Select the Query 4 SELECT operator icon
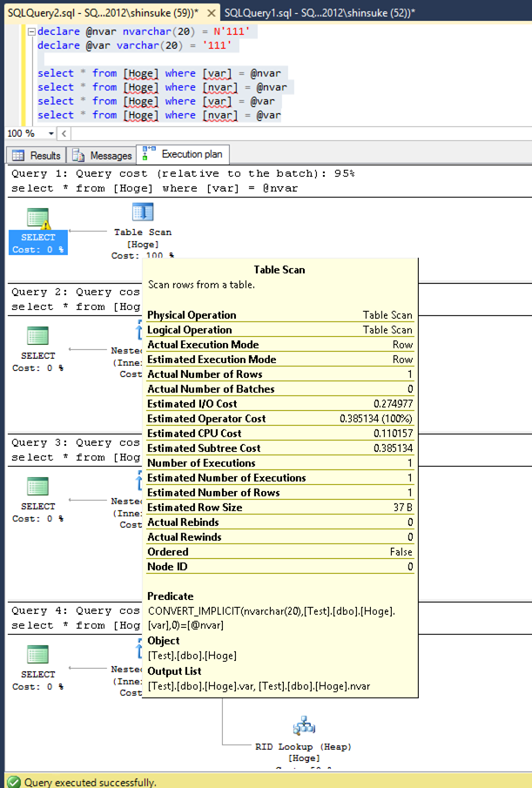Screen dimensions: 532x788 (37, 654)
